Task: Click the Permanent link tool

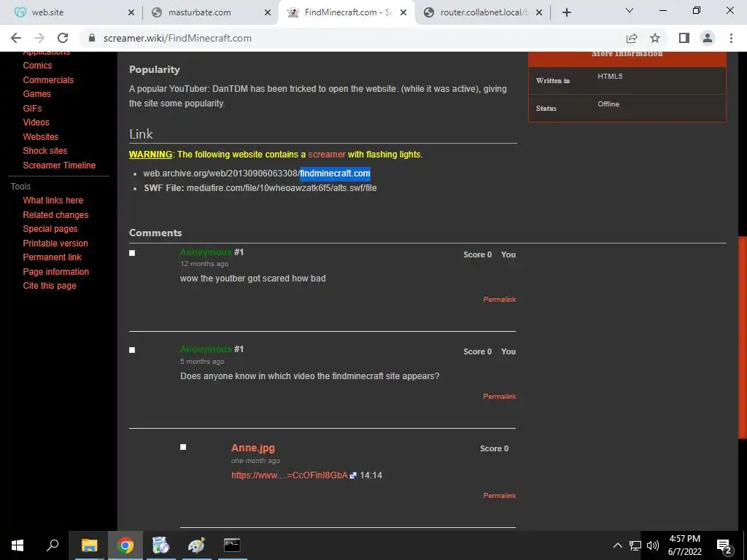Action: [x=52, y=257]
